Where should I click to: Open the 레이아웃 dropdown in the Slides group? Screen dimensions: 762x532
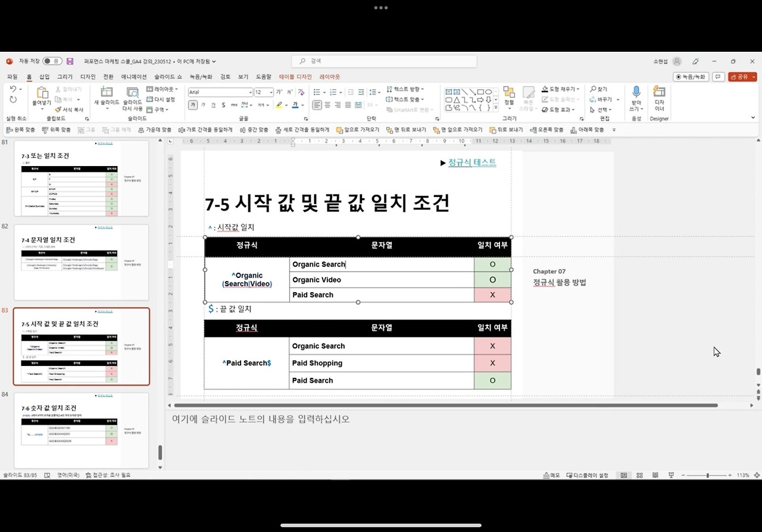coord(162,88)
